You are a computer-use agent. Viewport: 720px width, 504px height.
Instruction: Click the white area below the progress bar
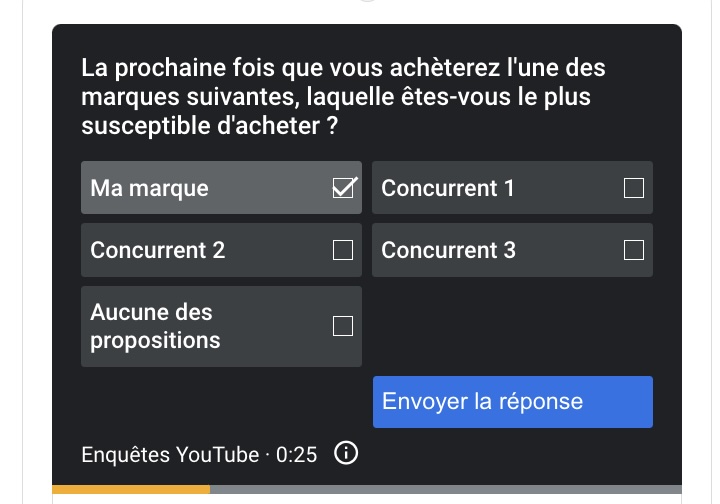pos(367,499)
